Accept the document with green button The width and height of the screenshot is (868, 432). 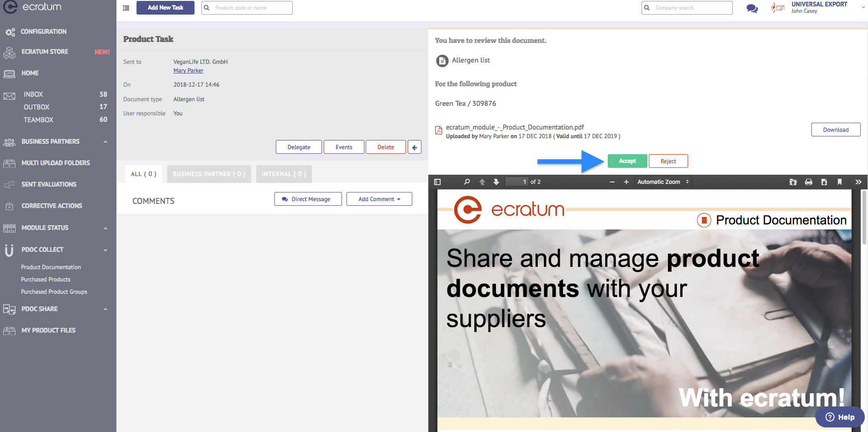[x=627, y=161]
